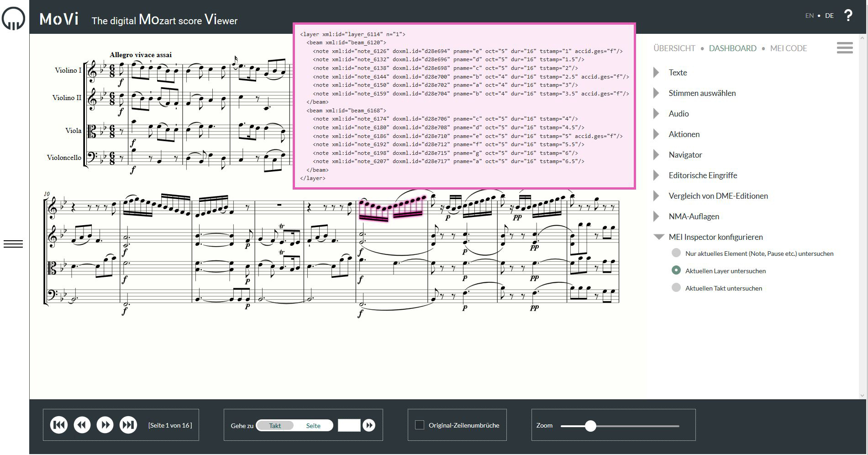
Task: Select Aktuellen Takt untersuchen option
Action: [x=676, y=288]
